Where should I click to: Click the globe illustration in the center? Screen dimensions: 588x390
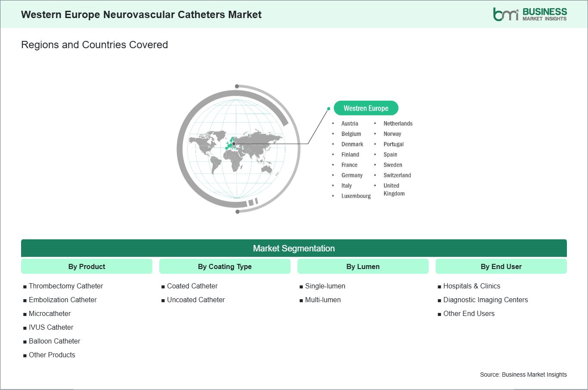click(x=237, y=149)
